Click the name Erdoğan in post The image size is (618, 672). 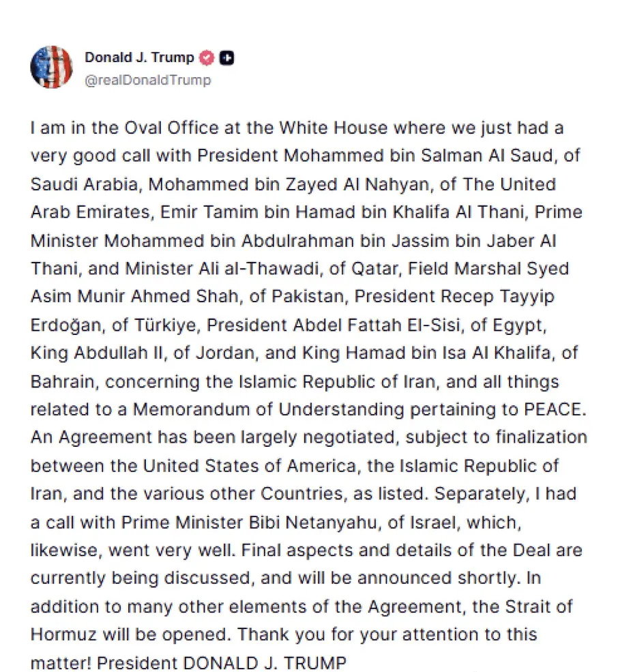tap(66, 325)
